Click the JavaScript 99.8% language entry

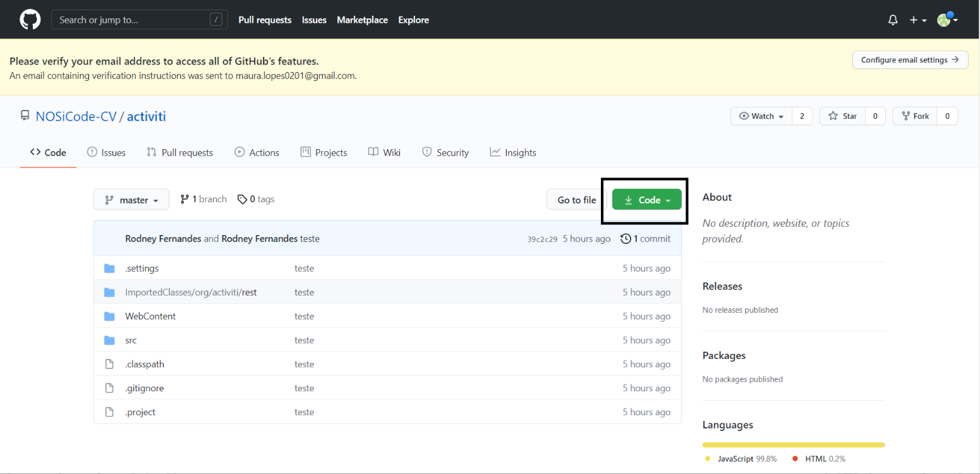[x=741, y=459]
